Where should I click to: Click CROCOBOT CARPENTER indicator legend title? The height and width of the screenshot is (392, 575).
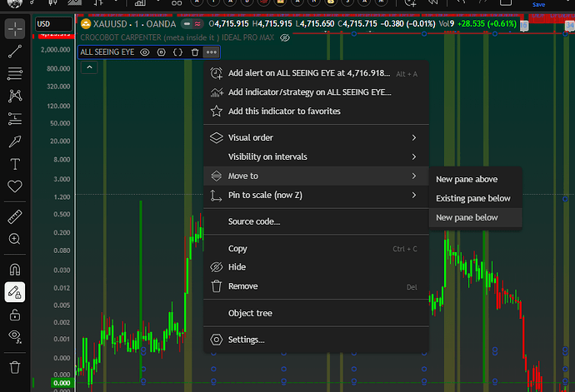point(177,37)
